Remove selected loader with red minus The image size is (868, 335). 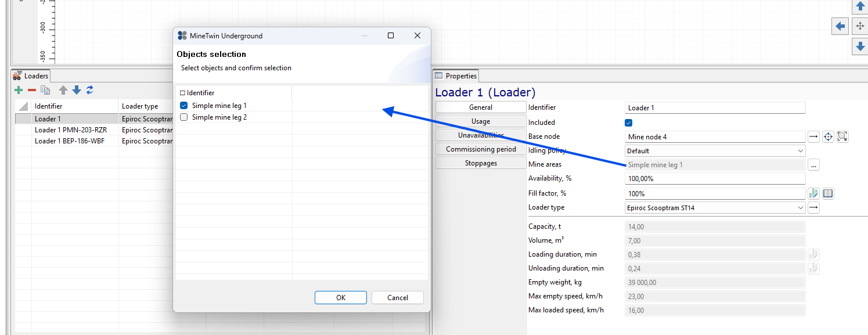[x=32, y=90]
